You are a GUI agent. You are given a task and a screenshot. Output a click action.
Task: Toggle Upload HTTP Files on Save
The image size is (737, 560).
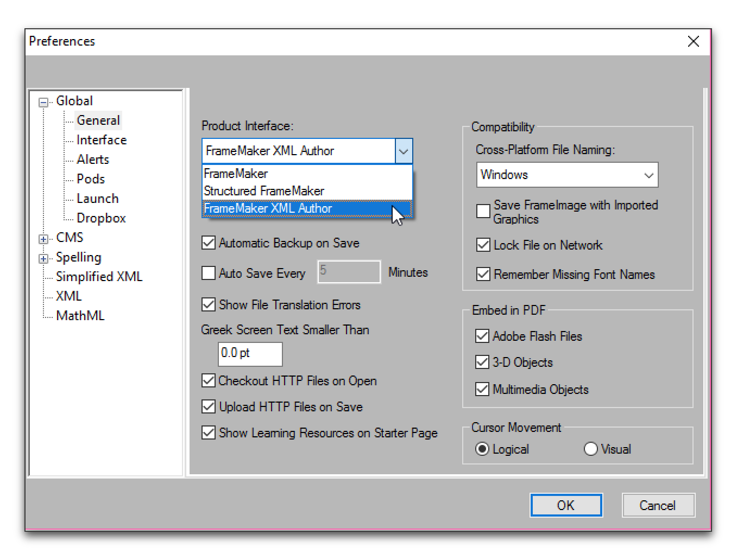(x=209, y=406)
